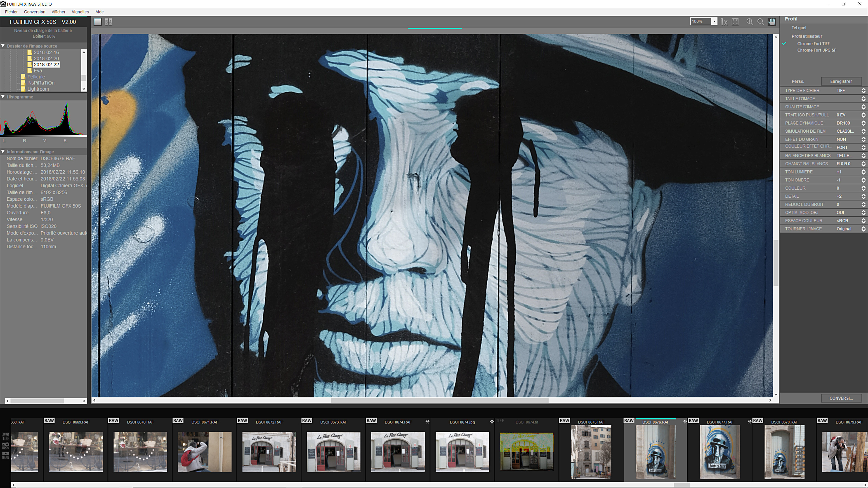Screen dimensions: 868x488
Task: Click the fit-to-window icon
Action: click(735, 21)
